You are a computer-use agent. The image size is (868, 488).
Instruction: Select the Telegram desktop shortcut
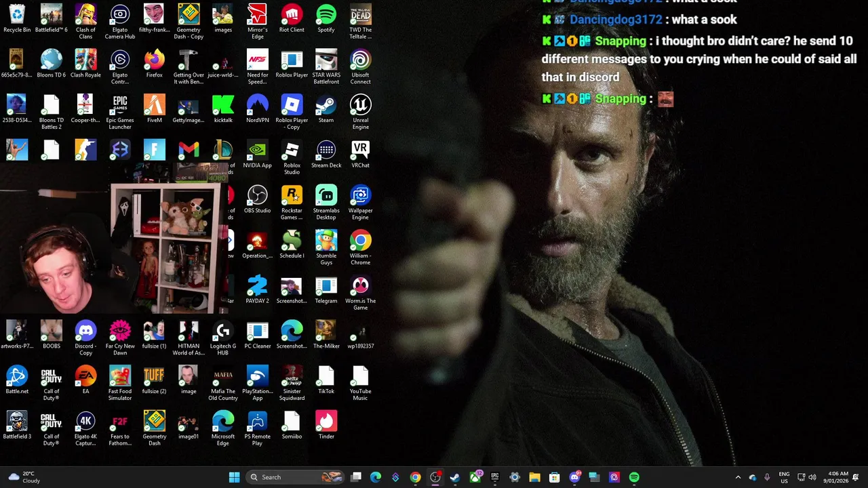click(x=326, y=290)
